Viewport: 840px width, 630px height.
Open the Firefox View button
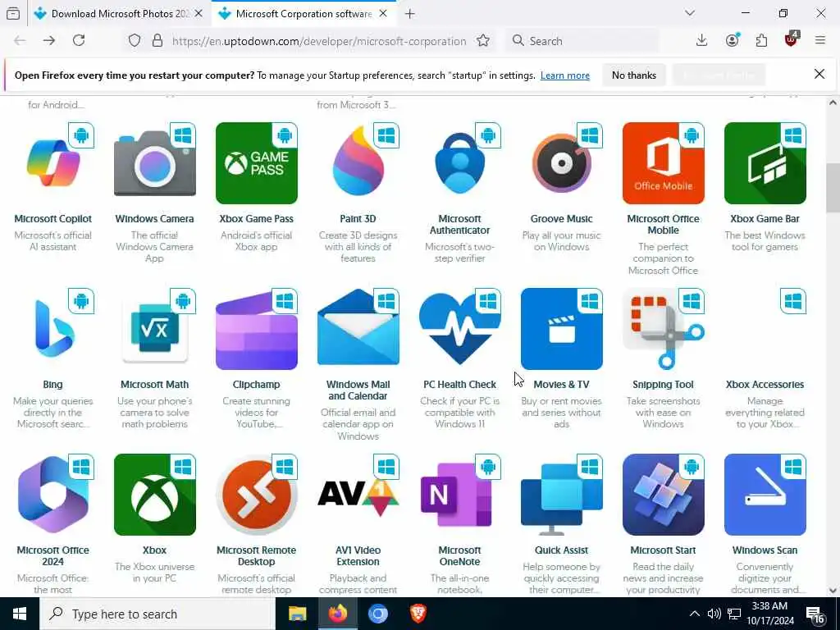[x=13, y=14]
